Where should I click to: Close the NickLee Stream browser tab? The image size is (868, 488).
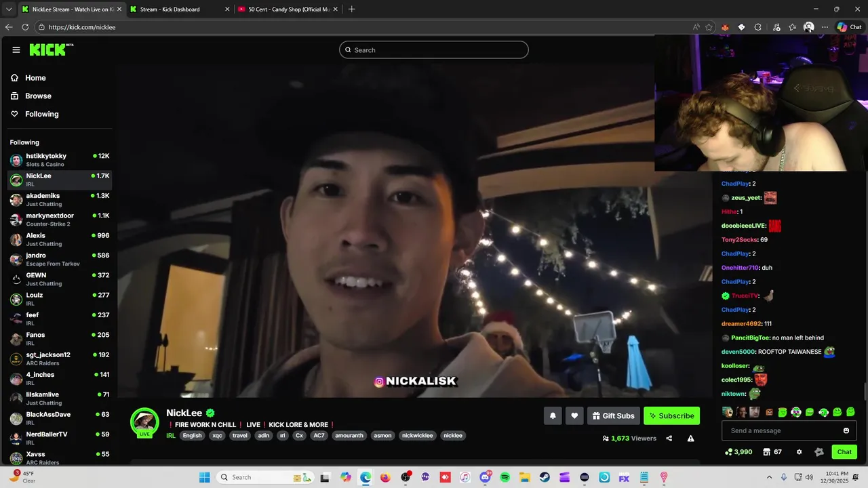[118, 9]
